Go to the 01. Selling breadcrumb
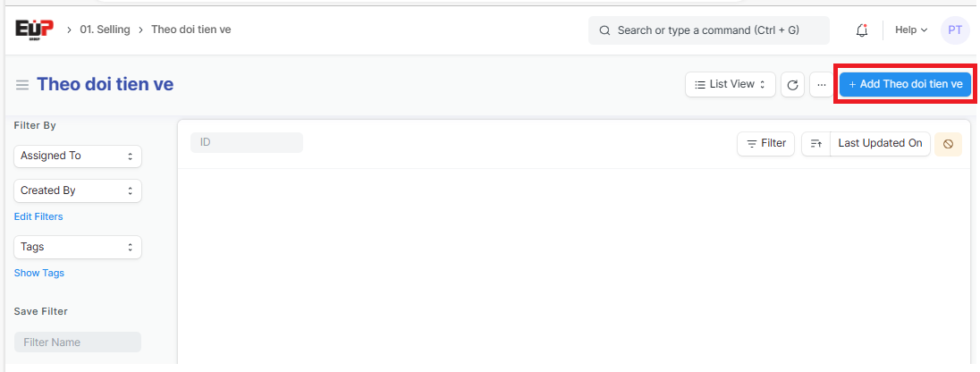The width and height of the screenshot is (980, 372). pyautogui.click(x=105, y=30)
